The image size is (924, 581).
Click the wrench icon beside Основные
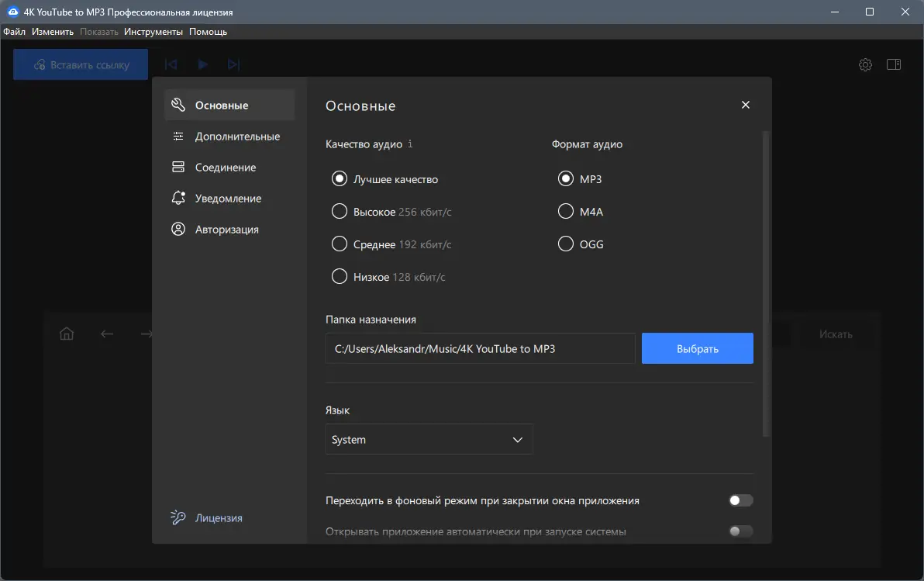pos(178,105)
